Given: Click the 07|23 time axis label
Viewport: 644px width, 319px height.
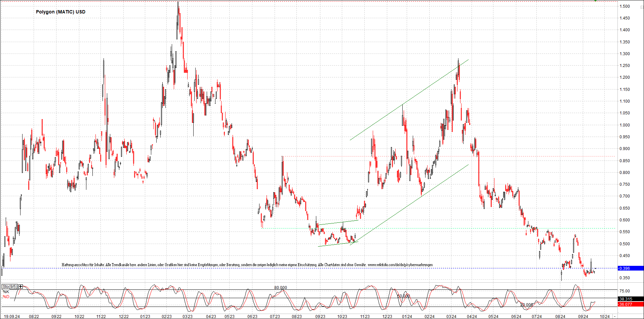Looking at the screenshot, I should point(275,317).
